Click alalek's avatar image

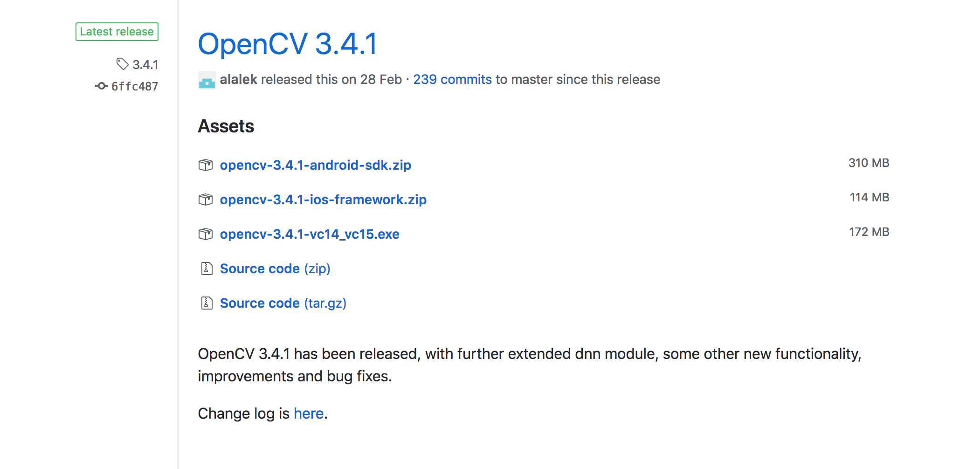click(x=207, y=80)
